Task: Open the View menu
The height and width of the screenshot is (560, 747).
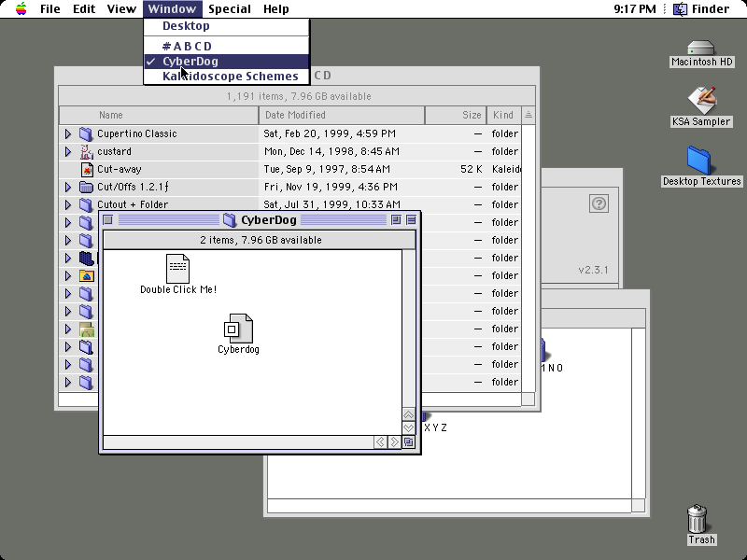Action: click(x=121, y=8)
